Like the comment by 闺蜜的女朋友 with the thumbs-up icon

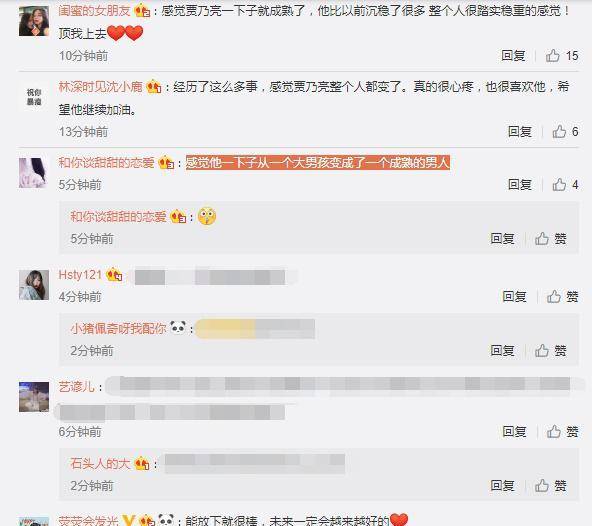tap(553, 56)
